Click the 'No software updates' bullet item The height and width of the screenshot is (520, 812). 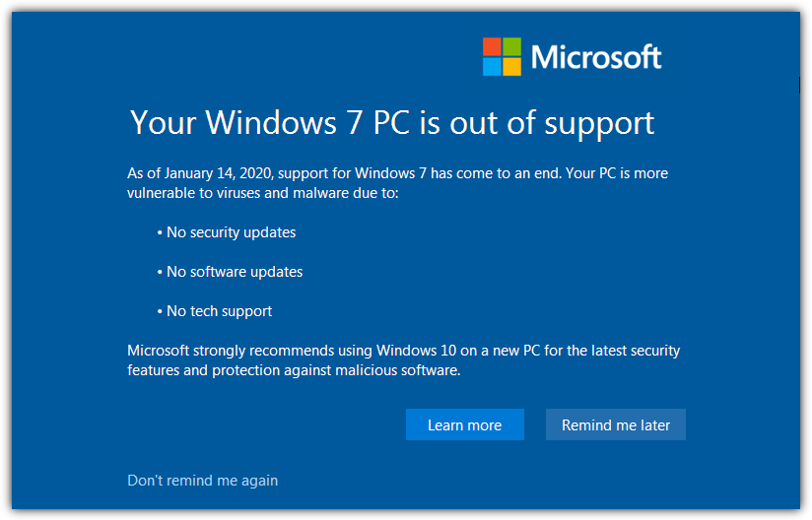point(230,272)
